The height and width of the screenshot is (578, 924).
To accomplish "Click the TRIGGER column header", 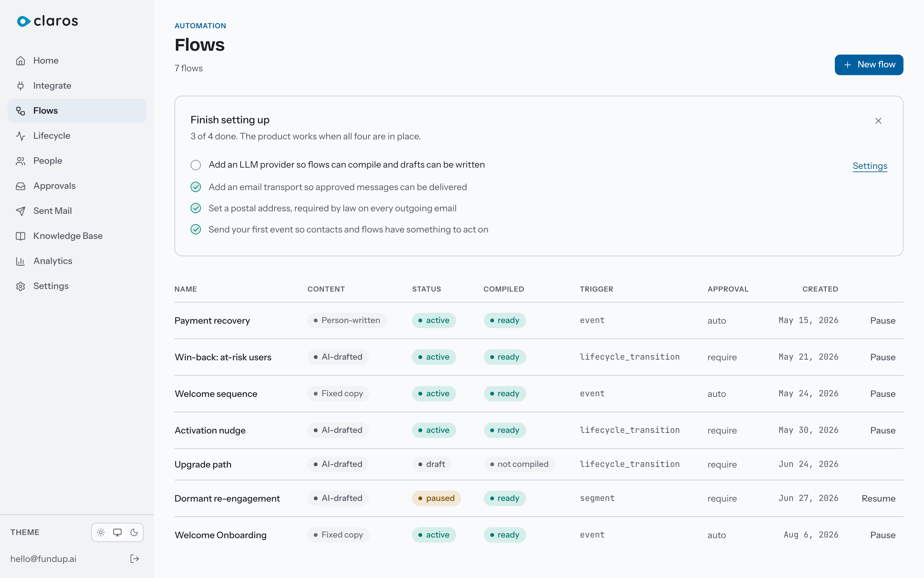I will pos(596,289).
